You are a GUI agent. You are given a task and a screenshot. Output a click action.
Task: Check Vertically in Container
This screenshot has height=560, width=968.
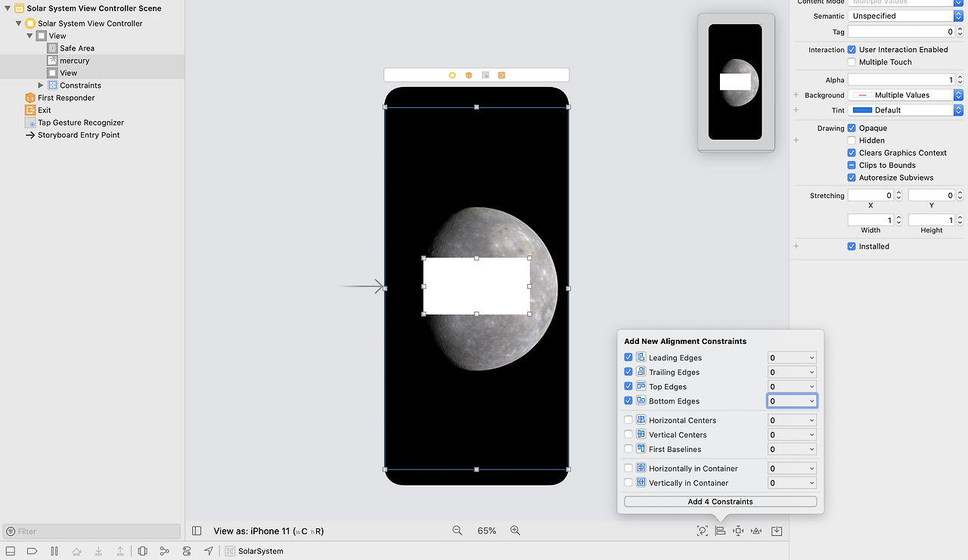pyautogui.click(x=628, y=483)
